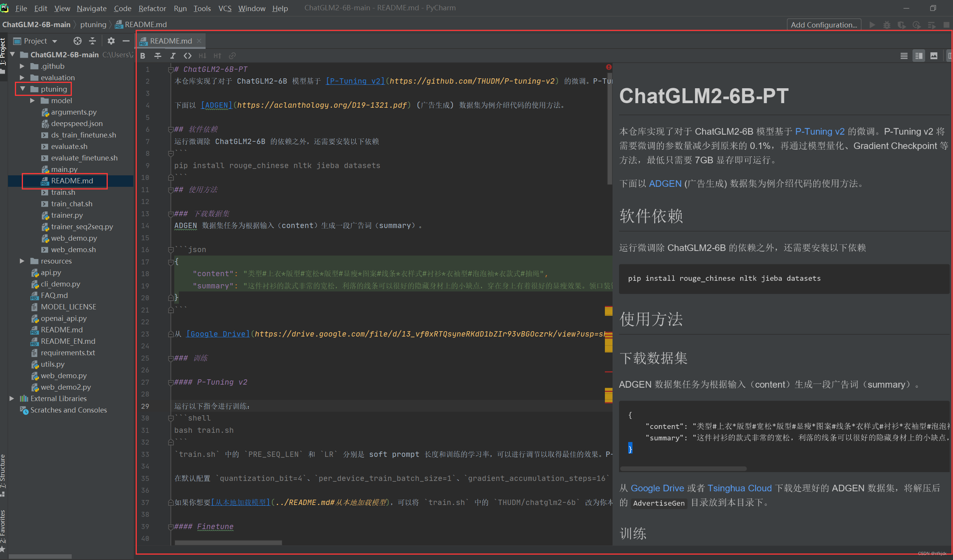The width and height of the screenshot is (953, 560).
Task: Hide the Project tool window
Action: coord(126,41)
